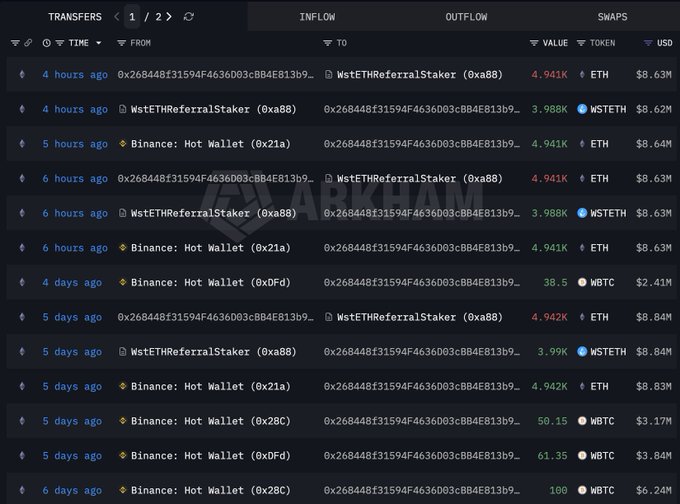Filter the TO column

327,43
